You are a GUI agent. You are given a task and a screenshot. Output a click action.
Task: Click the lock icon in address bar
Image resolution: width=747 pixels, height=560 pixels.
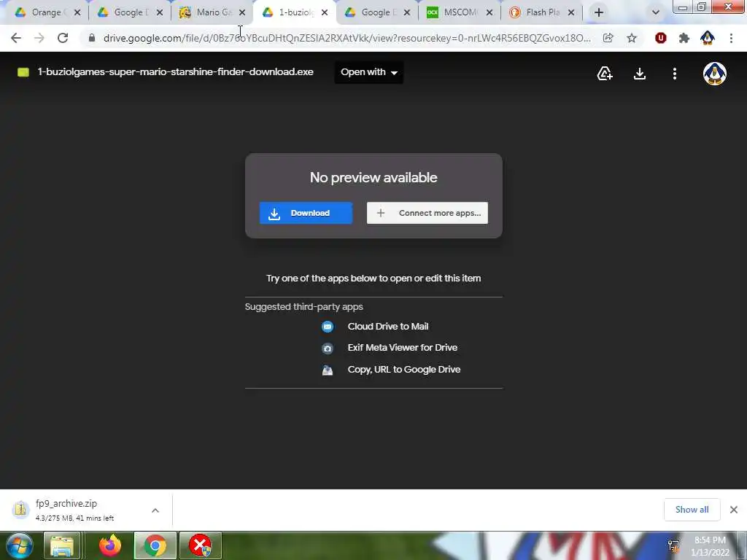click(x=91, y=38)
